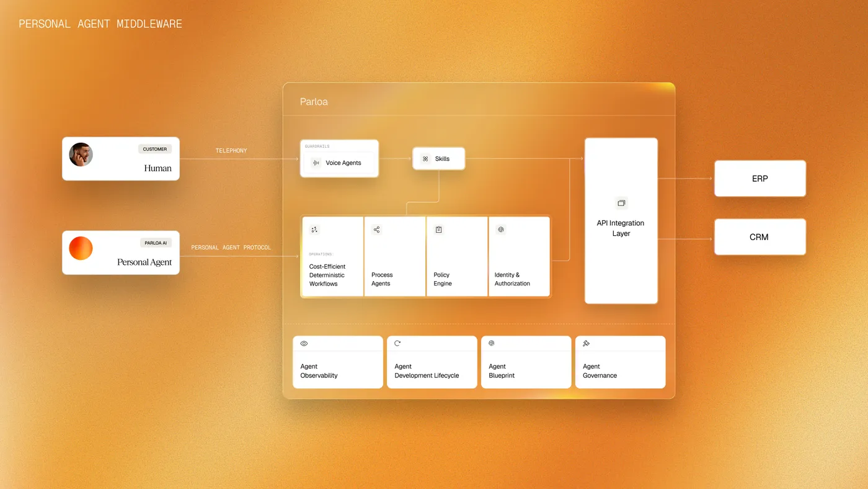Viewport: 868px width, 489px height.
Task: Click the clipboard icon in Policy Engine card
Action: pos(439,230)
